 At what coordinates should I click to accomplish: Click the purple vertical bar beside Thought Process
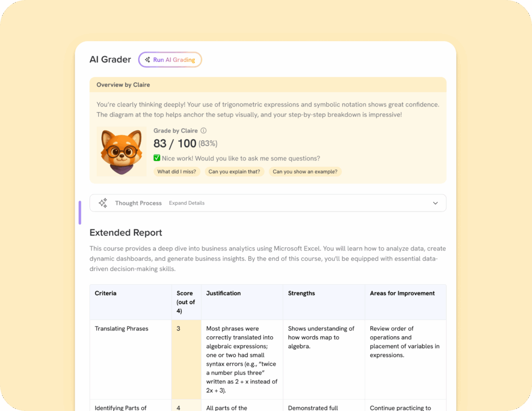coord(80,213)
